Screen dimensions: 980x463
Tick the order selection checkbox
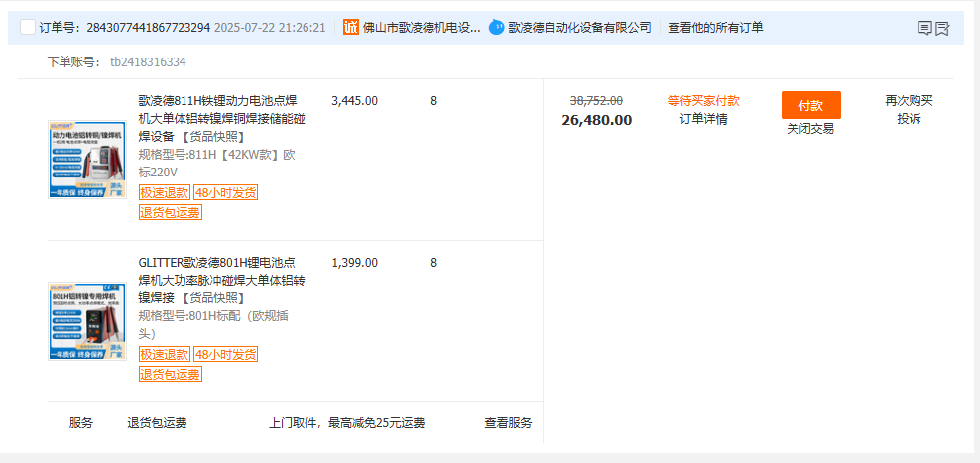(x=28, y=27)
